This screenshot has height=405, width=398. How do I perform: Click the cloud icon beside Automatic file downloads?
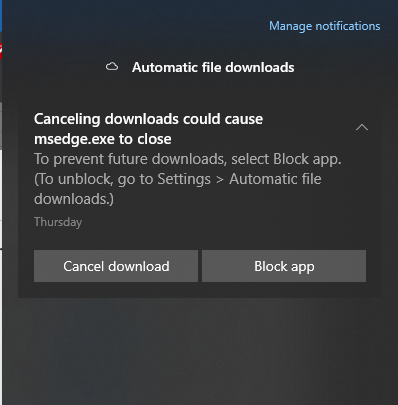point(112,67)
